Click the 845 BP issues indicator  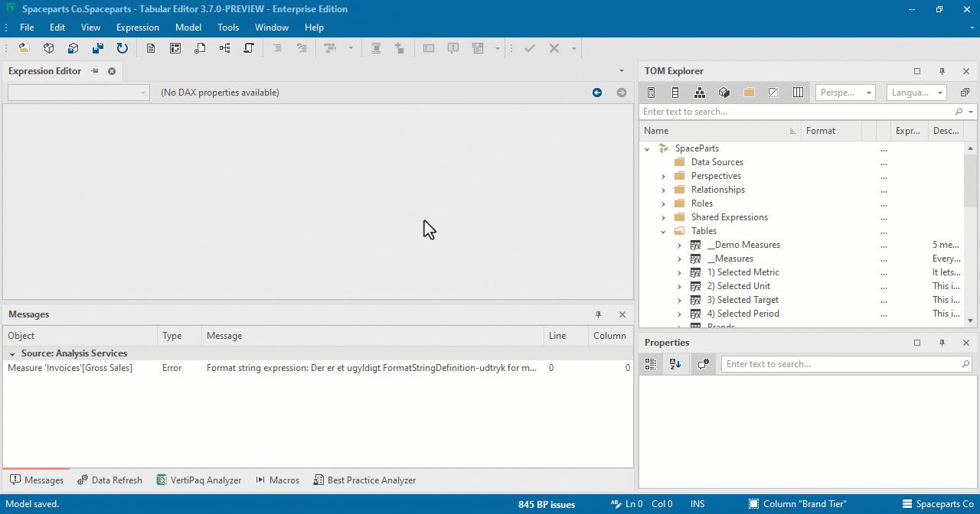546,503
